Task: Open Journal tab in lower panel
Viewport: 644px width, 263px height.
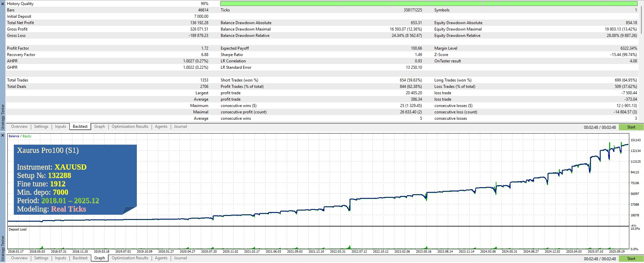Action: pyautogui.click(x=180, y=258)
